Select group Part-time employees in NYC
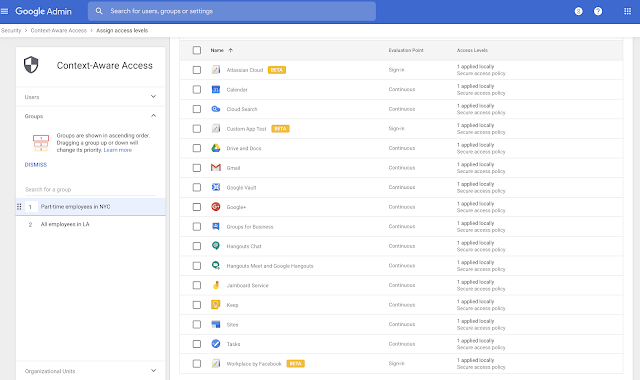The image size is (640, 380). pos(91,207)
